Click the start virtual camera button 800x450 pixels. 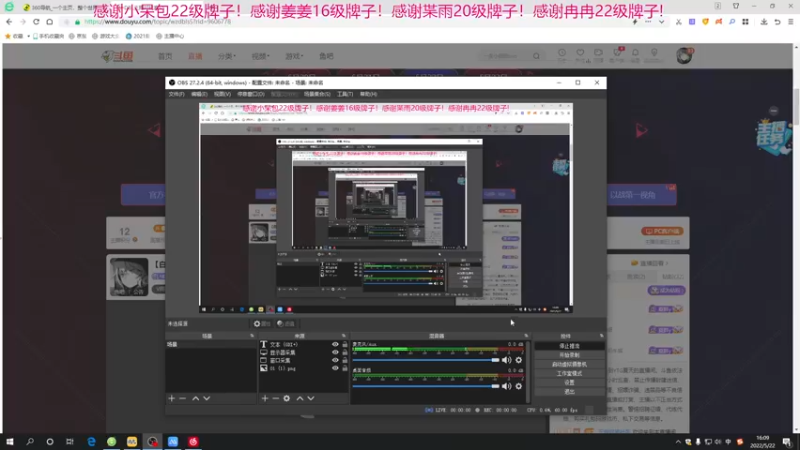coord(569,364)
